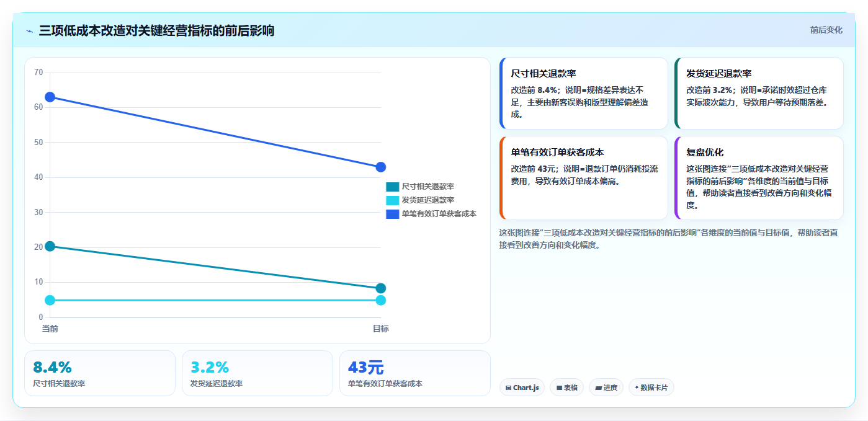
Task: Click the 前后变化 label in header
Action: coord(826,30)
